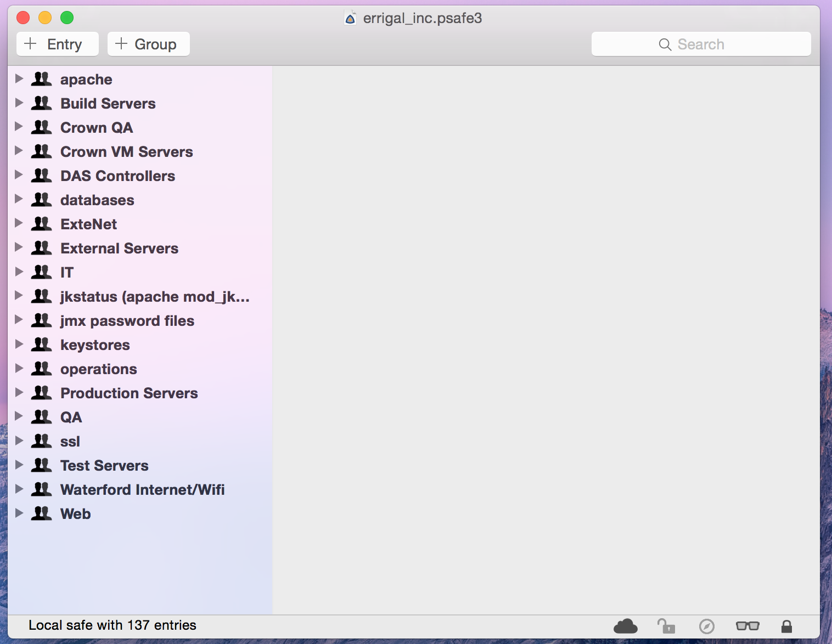Select the DAS Controllers group
832x644 pixels.
tap(117, 176)
